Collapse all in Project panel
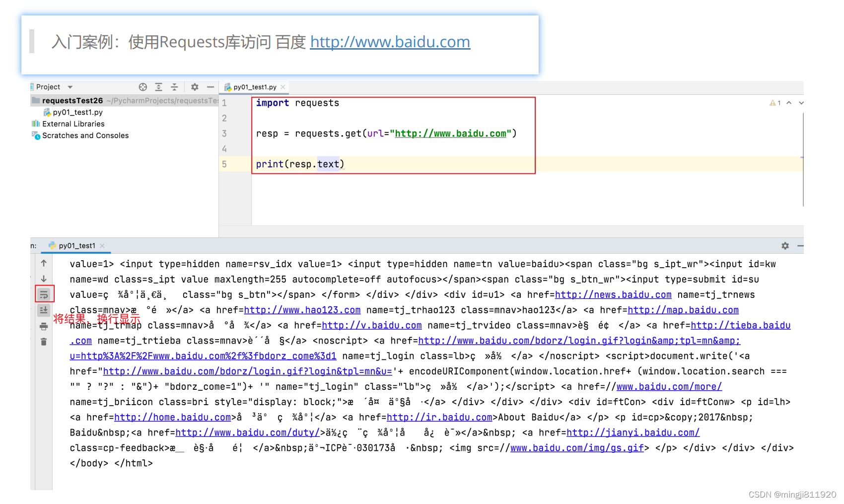The width and height of the screenshot is (844, 504). (x=174, y=87)
